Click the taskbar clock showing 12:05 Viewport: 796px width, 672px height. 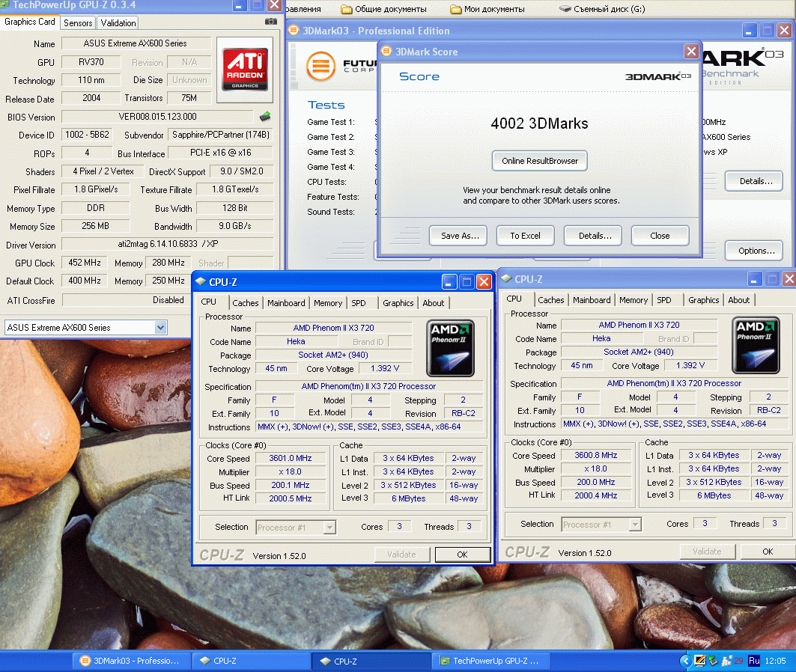[775, 661]
